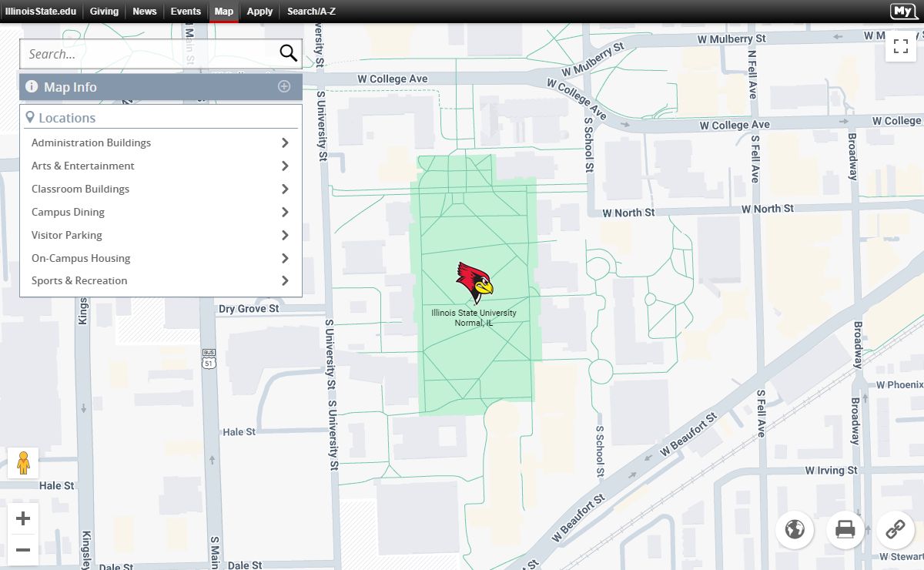
Task: Click the Dry Grove St street label
Action: 249,309
